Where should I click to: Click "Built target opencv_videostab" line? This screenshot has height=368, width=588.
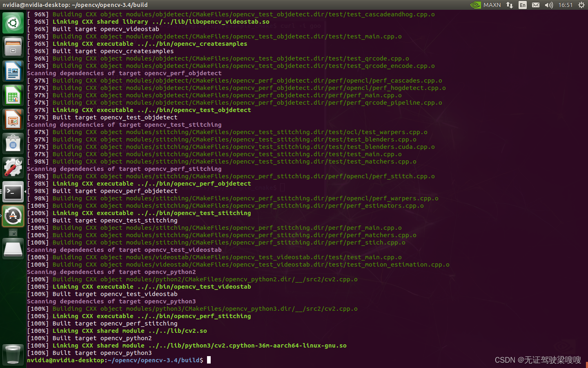93,29
